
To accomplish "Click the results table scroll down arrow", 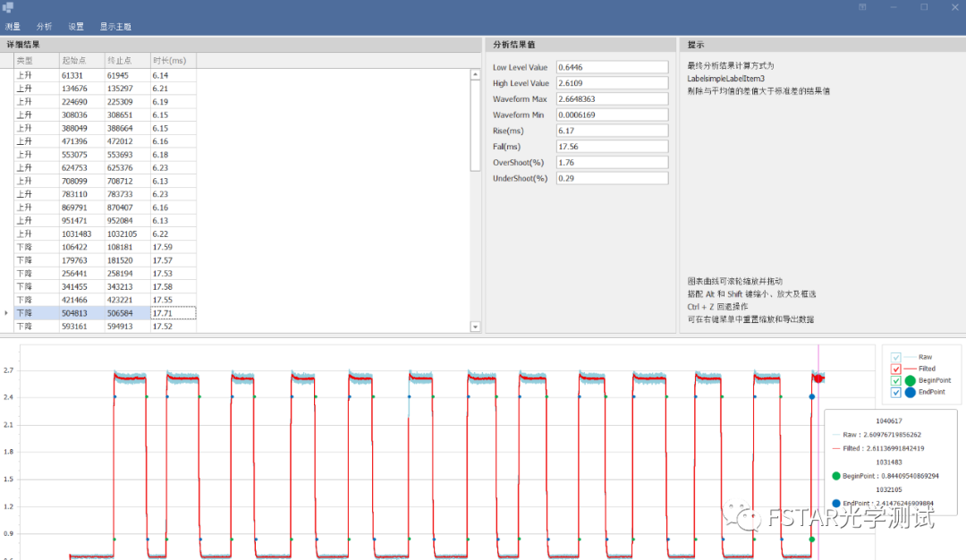I will 475,327.
